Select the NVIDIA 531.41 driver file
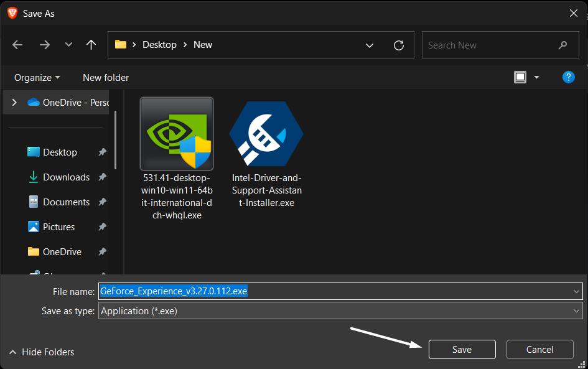588x369 pixels. tap(177, 134)
